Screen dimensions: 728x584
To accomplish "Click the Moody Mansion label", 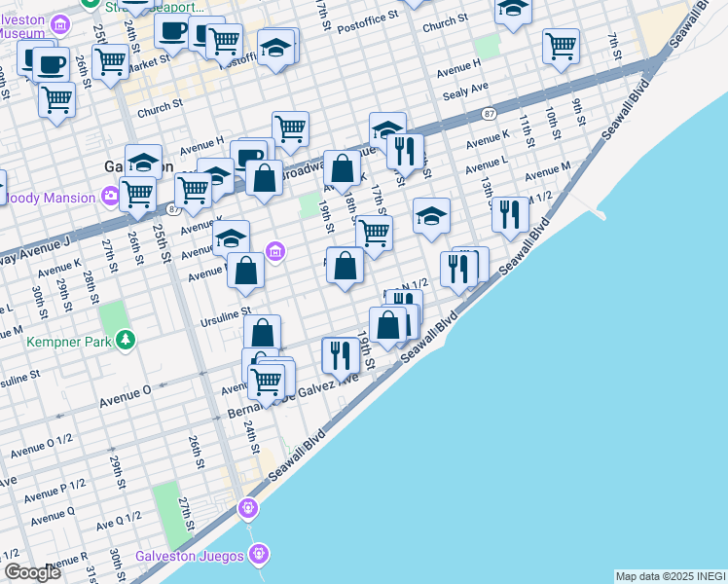I will (x=51, y=199).
